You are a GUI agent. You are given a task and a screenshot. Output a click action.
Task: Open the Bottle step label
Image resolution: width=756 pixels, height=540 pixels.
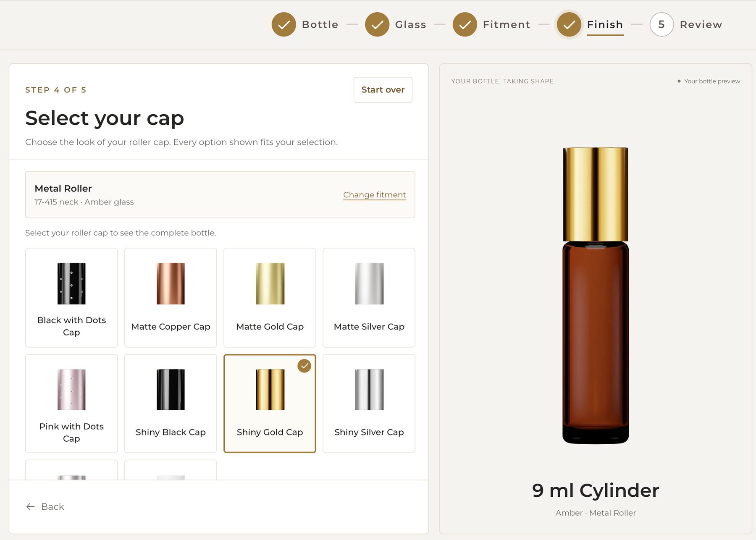(x=320, y=24)
